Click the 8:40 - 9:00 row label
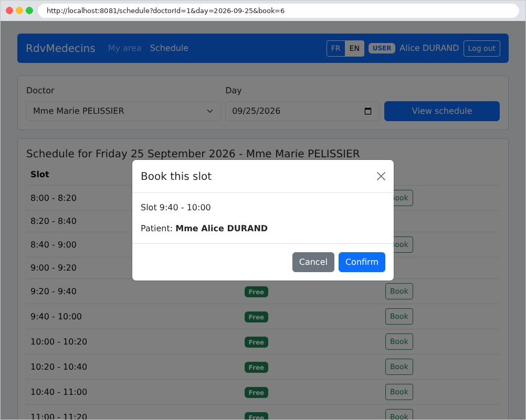The width and height of the screenshot is (526, 420). coord(54,245)
